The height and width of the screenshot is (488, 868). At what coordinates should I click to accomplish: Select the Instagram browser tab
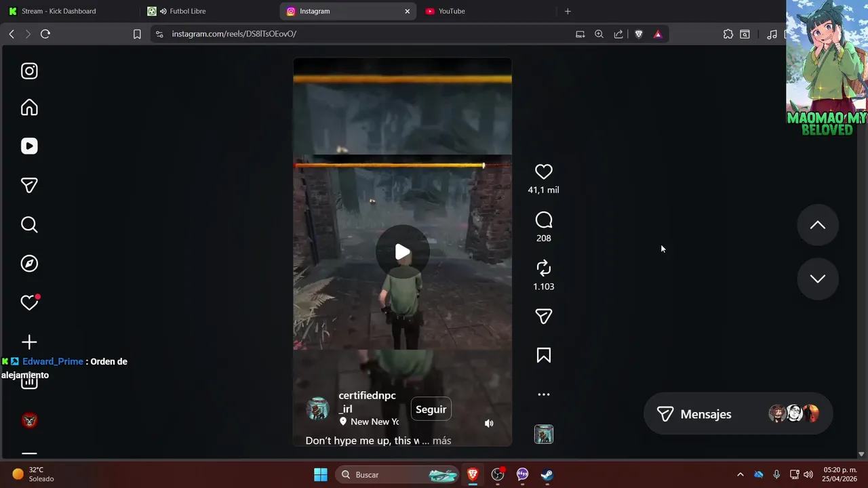[x=342, y=11]
